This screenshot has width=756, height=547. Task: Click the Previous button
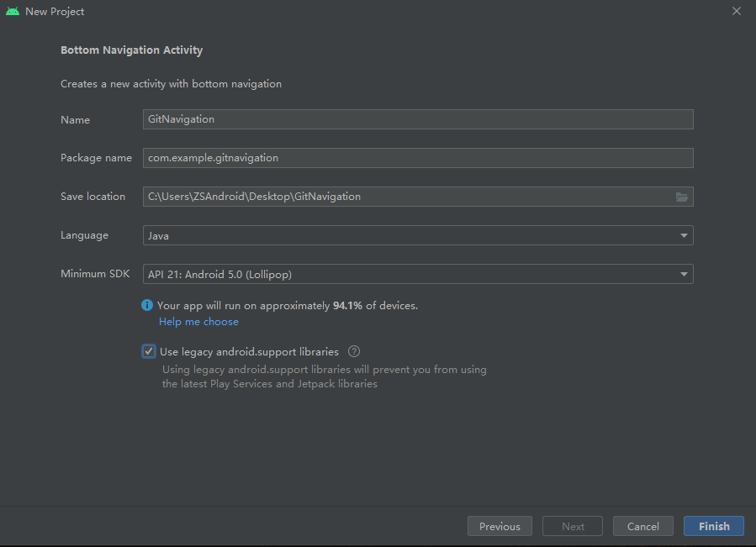[x=500, y=525]
